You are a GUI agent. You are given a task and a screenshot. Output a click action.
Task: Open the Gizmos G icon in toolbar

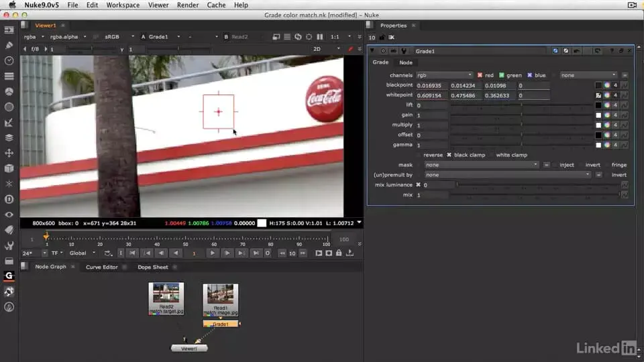click(x=9, y=276)
